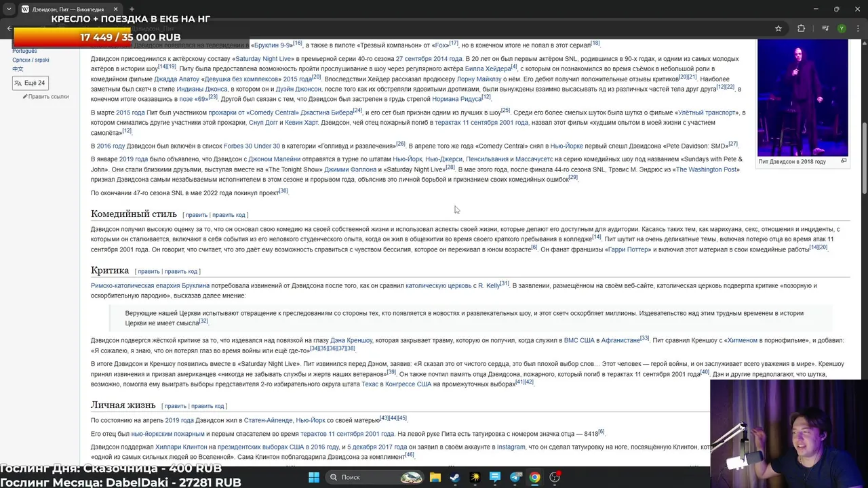Click Править ссылки pencil link
This screenshot has width=868, height=488.
48,96
